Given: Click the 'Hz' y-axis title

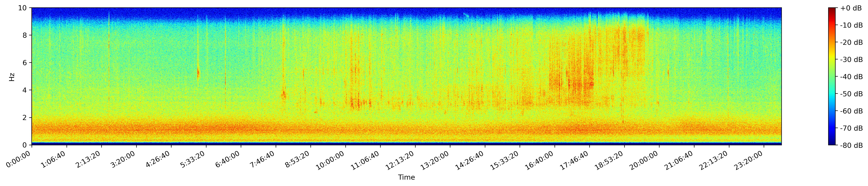Looking at the screenshot, I should tap(12, 77).
